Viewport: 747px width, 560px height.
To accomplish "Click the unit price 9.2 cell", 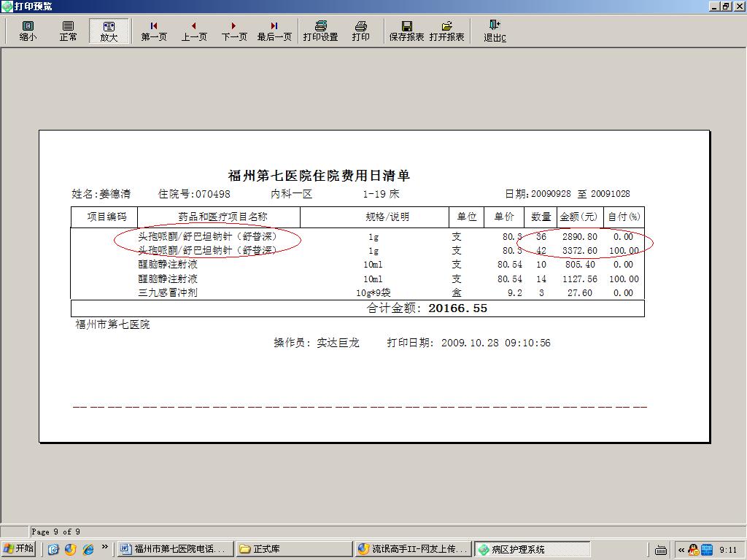I will pyautogui.click(x=514, y=293).
